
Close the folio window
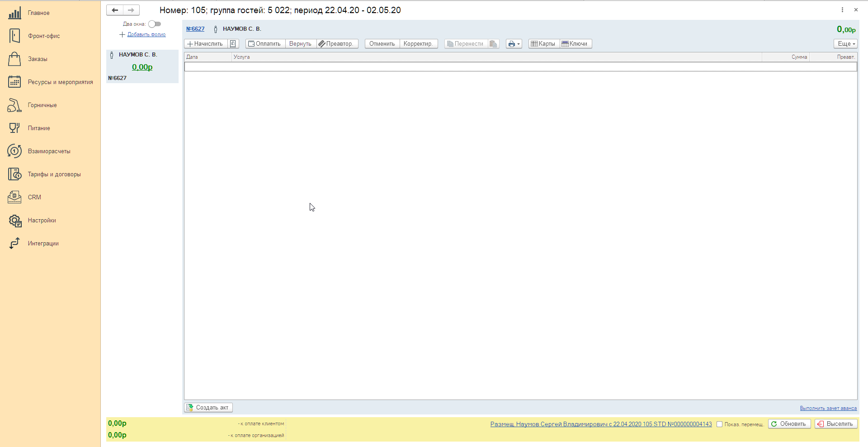pyautogui.click(x=856, y=9)
